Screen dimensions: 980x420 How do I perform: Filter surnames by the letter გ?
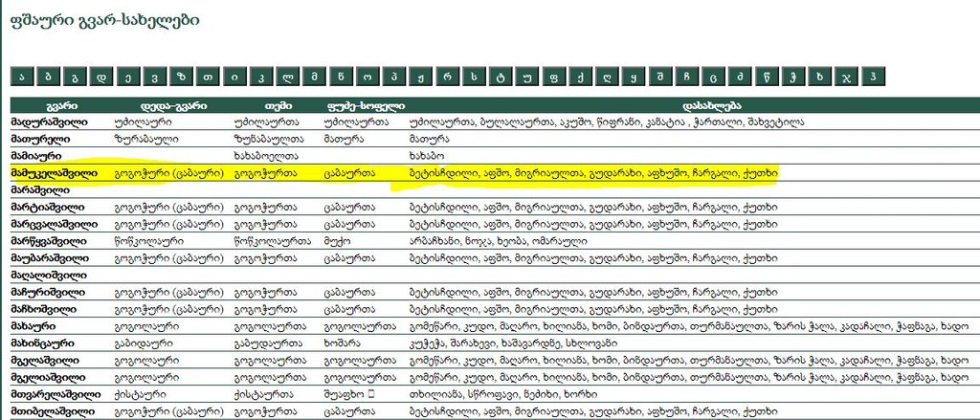click(75, 77)
